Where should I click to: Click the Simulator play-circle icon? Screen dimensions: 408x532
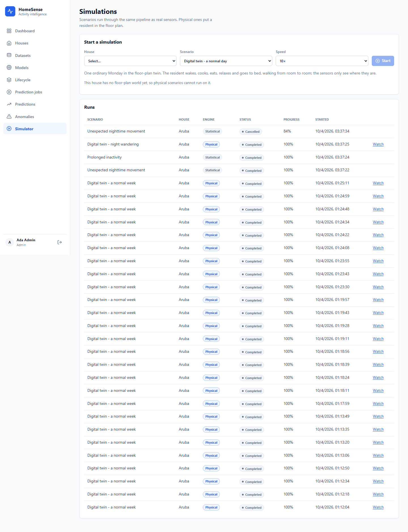[x=9, y=129]
